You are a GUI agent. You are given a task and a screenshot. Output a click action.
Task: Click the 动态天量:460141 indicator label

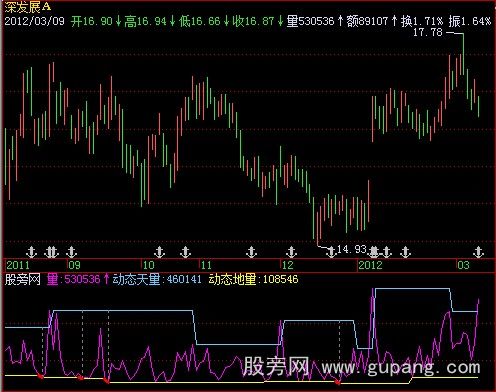coord(157,279)
